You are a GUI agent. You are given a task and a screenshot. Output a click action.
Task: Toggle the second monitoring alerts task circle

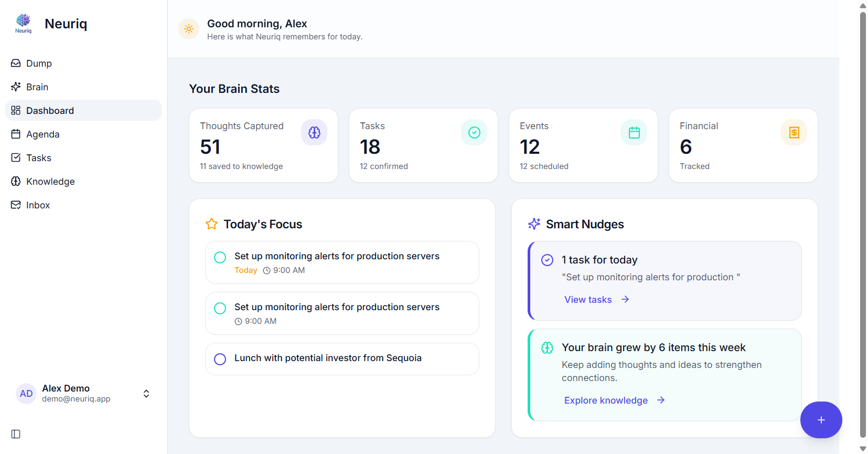click(220, 308)
